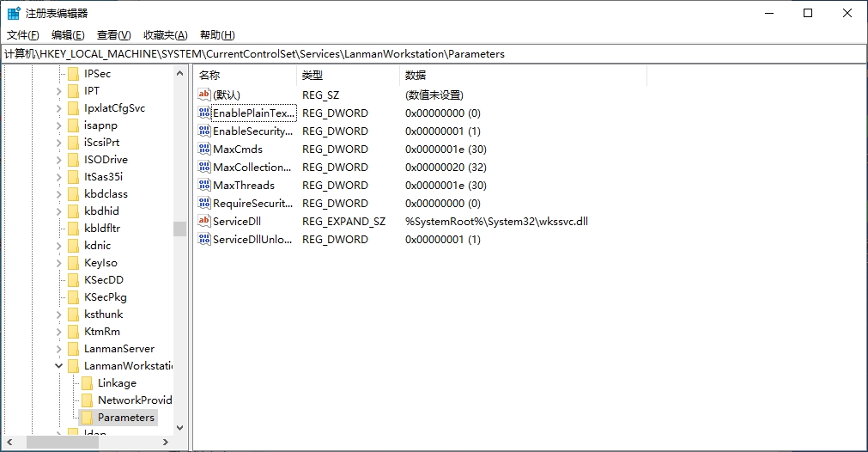Collapse the LanmanWorkstation tree node
Image resolution: width=868 pixels, height=452 pixels.
(59, 366)
